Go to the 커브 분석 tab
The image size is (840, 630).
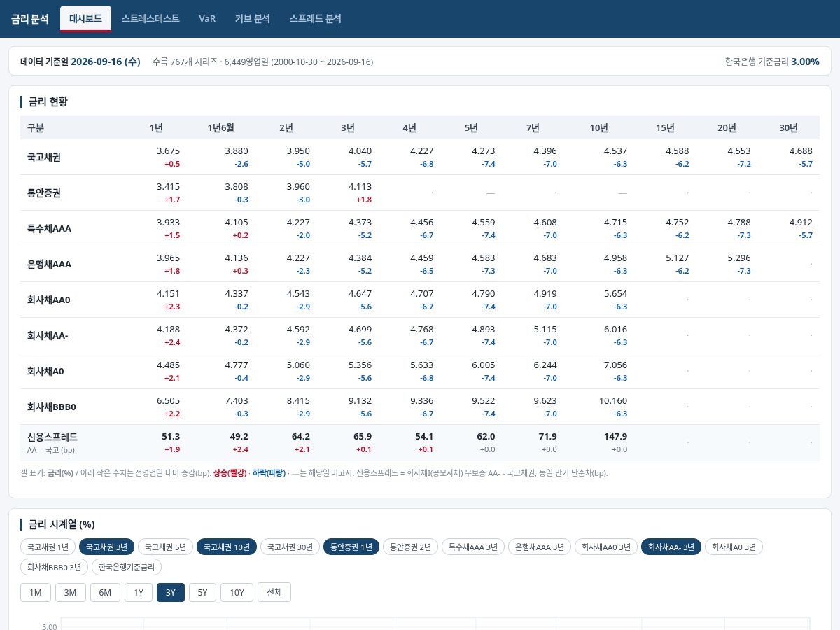(253, 18)
